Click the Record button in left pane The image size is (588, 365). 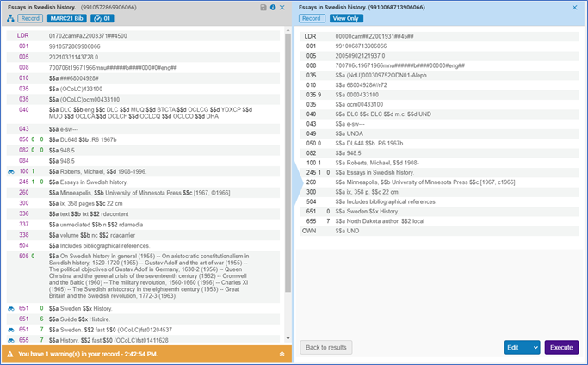[30, 18]
